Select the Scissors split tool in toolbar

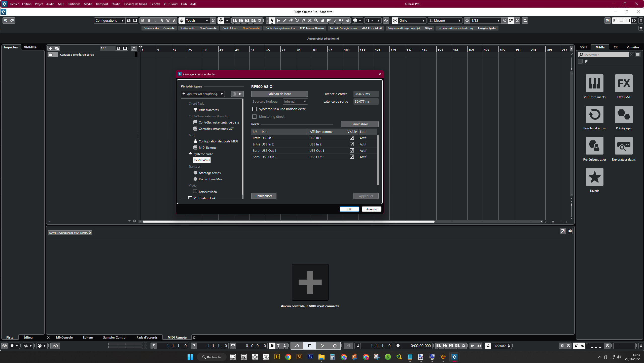tap(297, 20)
